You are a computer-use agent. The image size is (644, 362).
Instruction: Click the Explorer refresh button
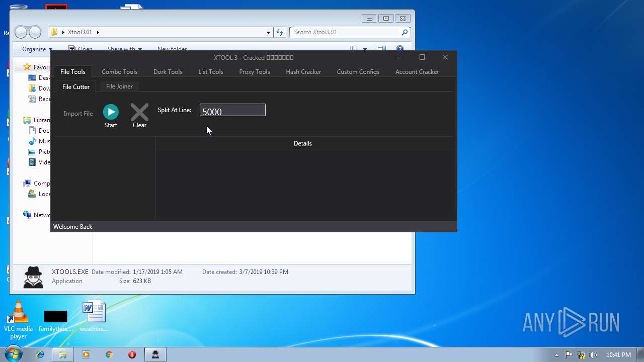280,32
